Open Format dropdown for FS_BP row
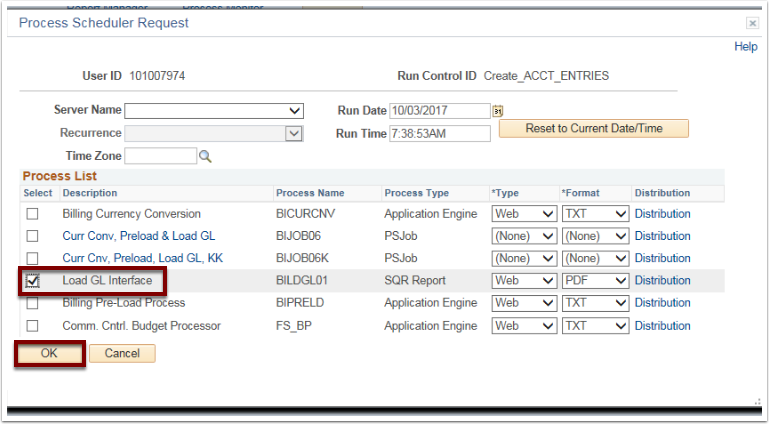This screenshot has height=424, width=769. point(595,326)
